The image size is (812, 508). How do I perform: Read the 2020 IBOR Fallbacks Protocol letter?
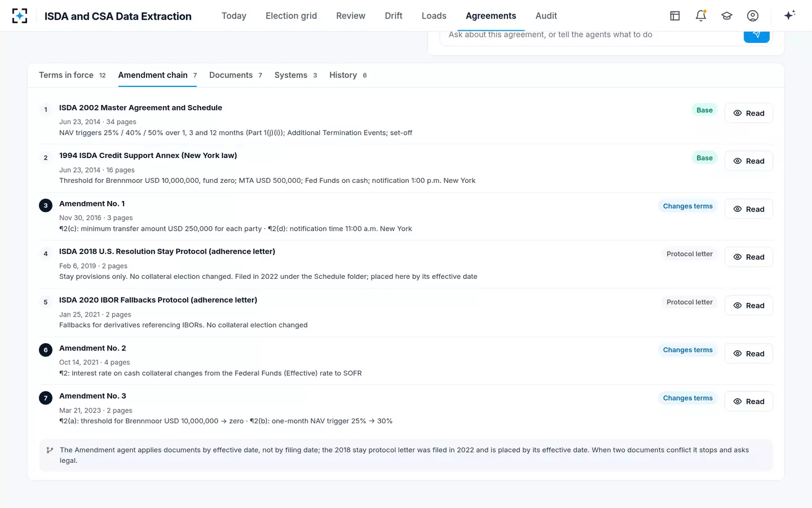(x=749, y=305)
